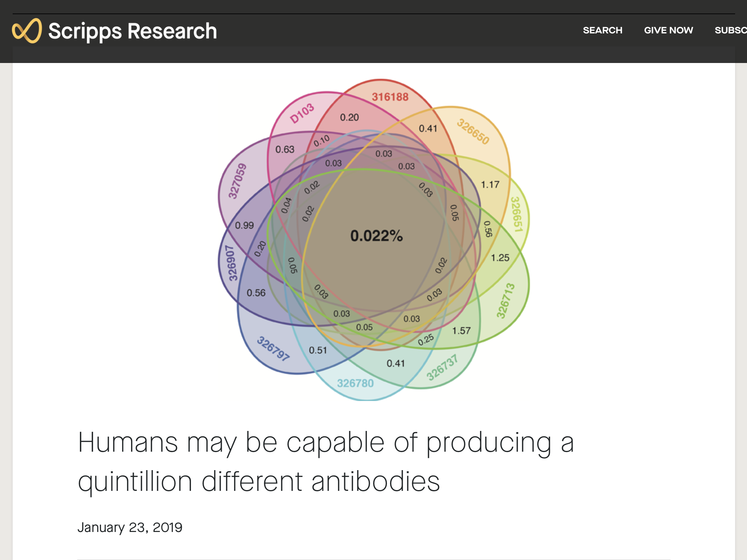Open the SUBSCRIBE header item

click(730, 30)
